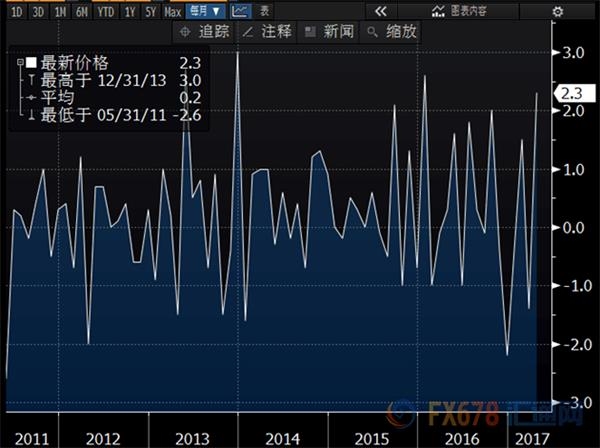The height and width of the screenshot is (448, 600).
Task: Switch to 1Y time range
Action: 130,12
